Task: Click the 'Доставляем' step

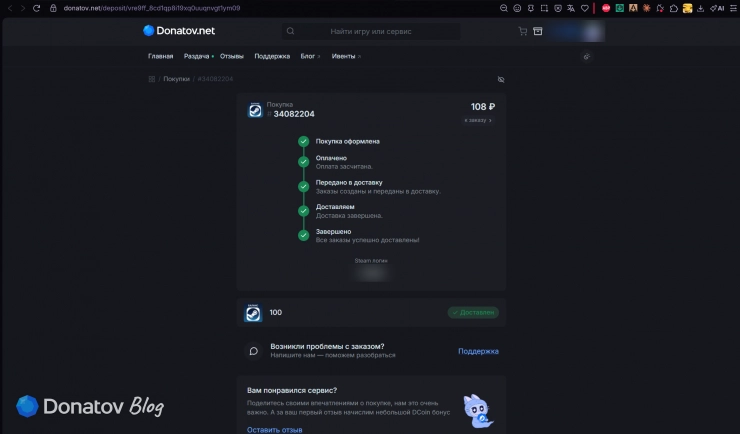Action: (x=335, y=207)
